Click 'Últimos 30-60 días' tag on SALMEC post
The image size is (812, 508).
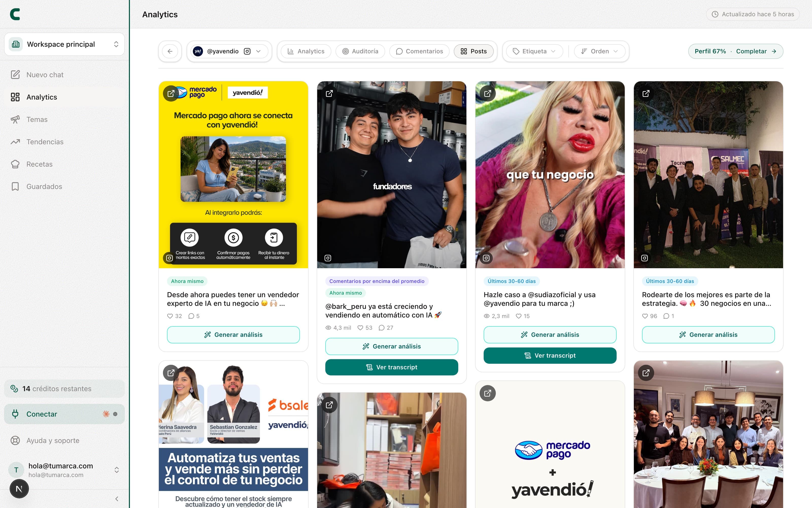tap(670, 281)
